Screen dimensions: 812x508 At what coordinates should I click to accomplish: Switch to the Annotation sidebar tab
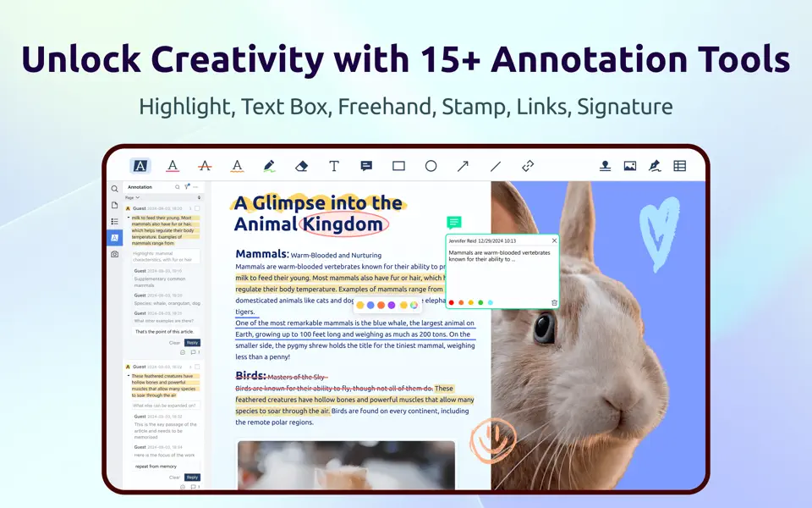pyautogui.click(x=114, y=237)
